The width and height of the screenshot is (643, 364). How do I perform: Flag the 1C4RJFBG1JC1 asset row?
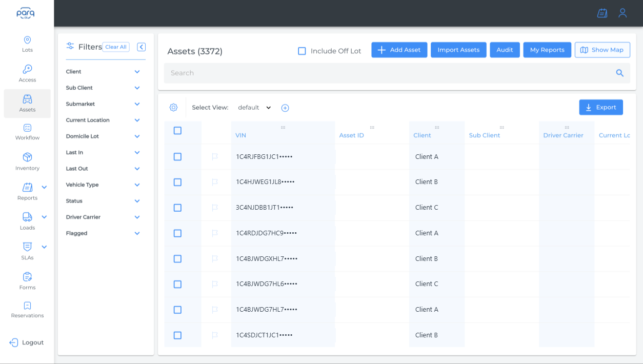pos(215,156)
